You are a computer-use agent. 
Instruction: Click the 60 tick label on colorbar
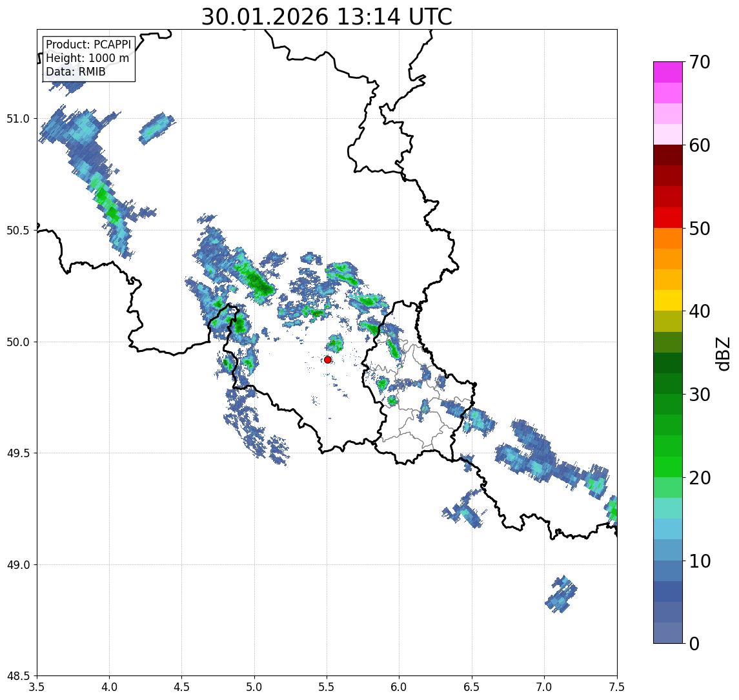coord(700,145)
